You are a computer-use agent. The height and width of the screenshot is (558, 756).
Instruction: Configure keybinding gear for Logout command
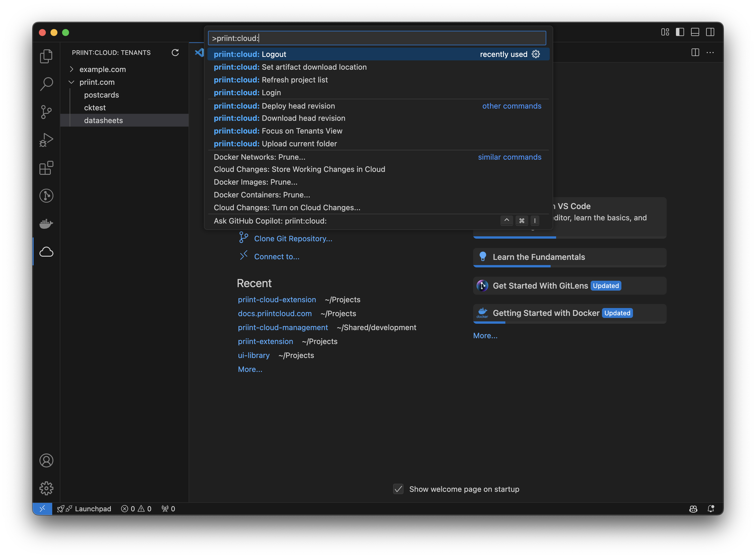[x=536, y=54]
